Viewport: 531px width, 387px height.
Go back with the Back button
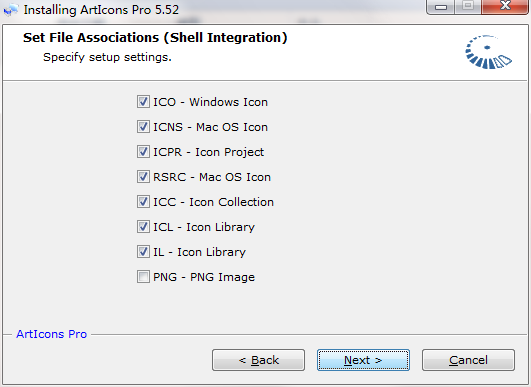pyautogui.click(x=258, y=360)
